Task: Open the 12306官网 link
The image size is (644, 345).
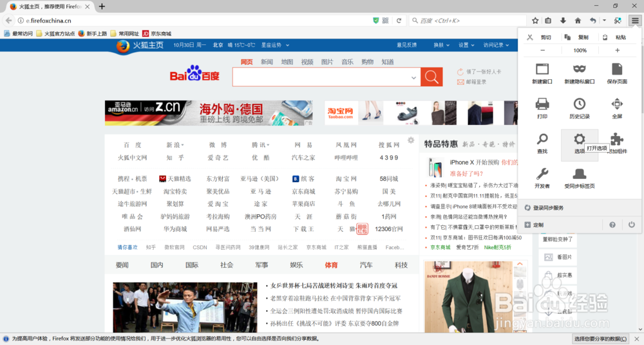Action: click(x=388, y=228)
